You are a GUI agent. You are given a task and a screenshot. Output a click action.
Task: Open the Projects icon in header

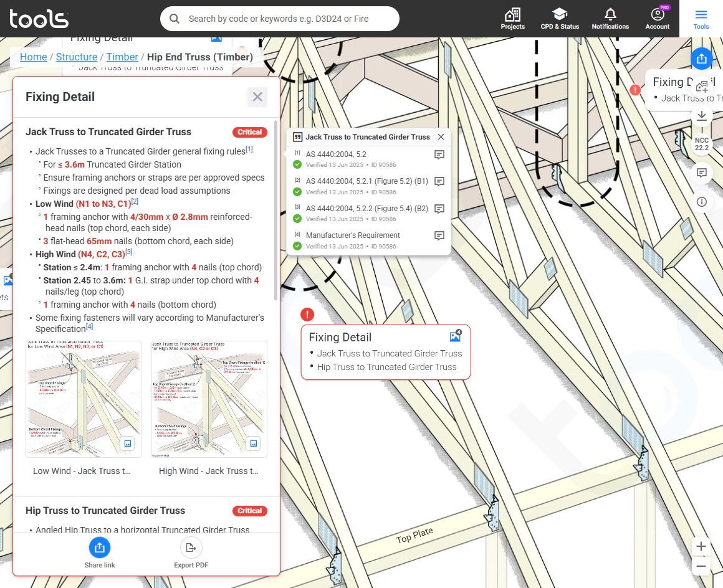click(512, 18)
